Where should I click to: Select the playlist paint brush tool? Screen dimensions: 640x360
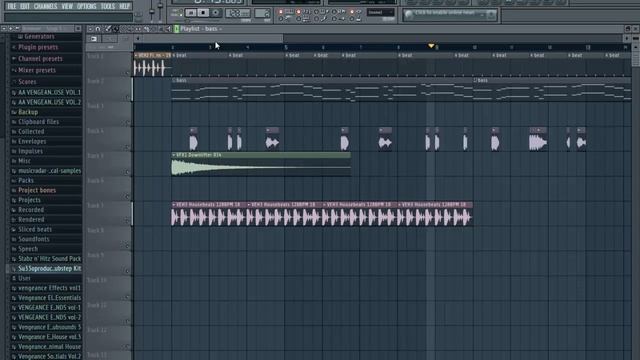pos(116,29)
